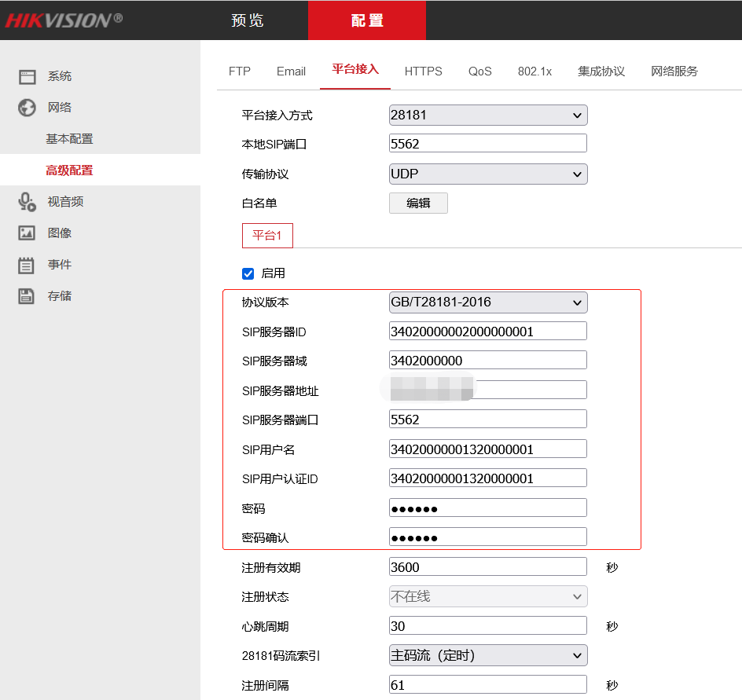The width and height of the screenshot is (742, 700).
Task: Click the SIP用户名 input field
Action: tap(488, 449)
